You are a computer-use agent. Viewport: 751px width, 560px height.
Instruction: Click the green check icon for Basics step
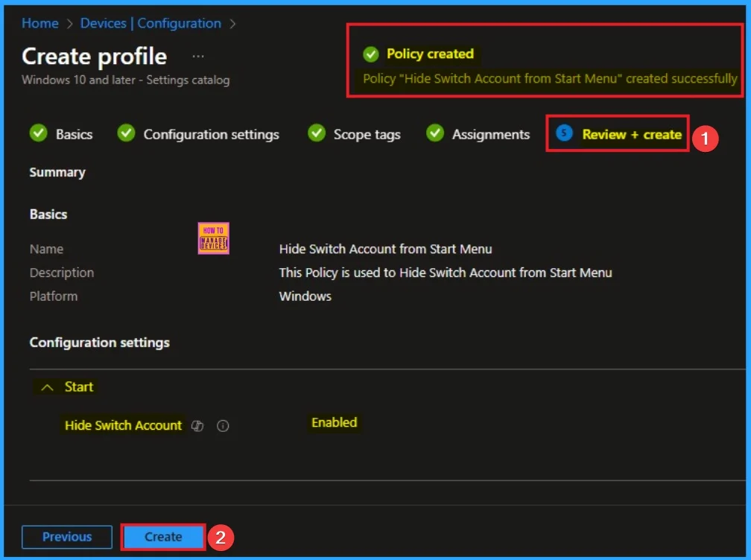point(38,133)
